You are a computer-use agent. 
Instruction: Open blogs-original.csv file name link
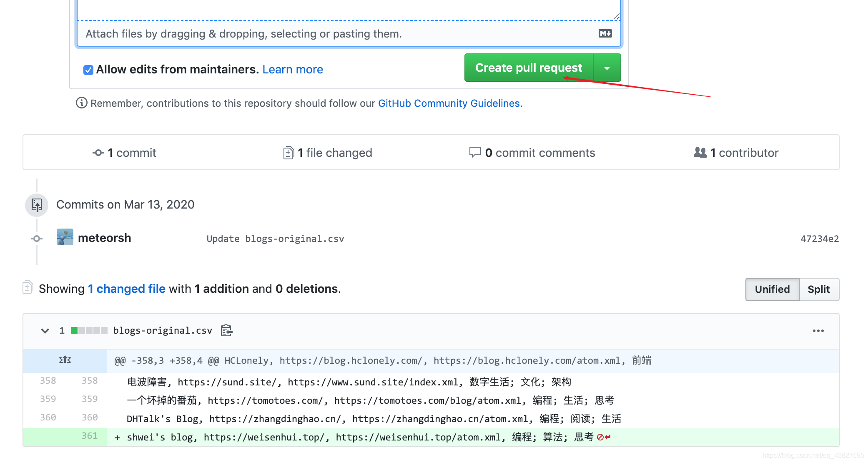tap(163, 330)
